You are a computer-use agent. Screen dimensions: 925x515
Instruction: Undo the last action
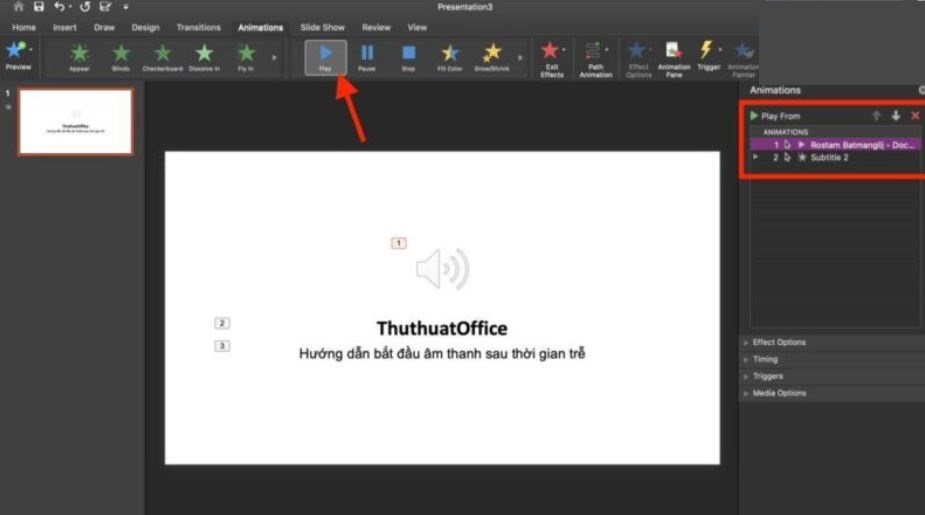(x=59, y=6)
